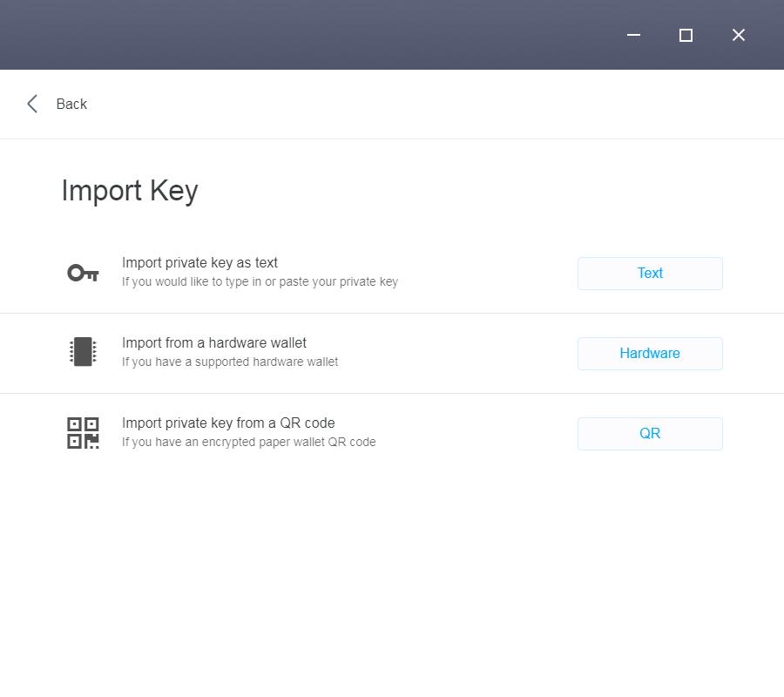This screenshot has height=697, width=784.
Task: Minimize the wallet window
Action: [x=633, y=35]
